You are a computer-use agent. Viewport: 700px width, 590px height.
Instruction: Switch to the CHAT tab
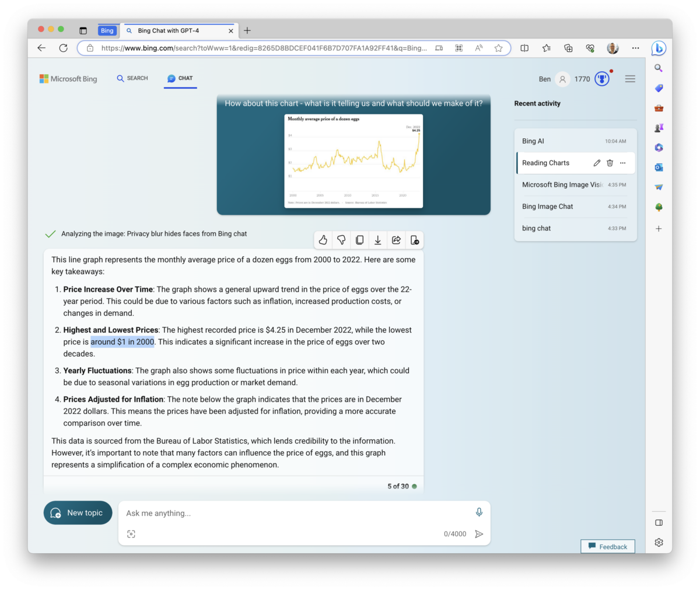[x=180, y=78]
